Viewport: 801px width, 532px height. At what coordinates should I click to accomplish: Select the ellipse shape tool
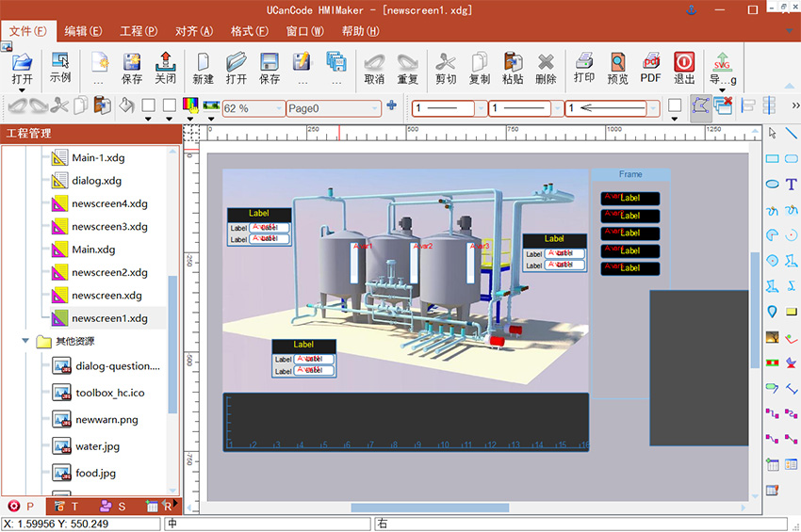coord(772,185)
